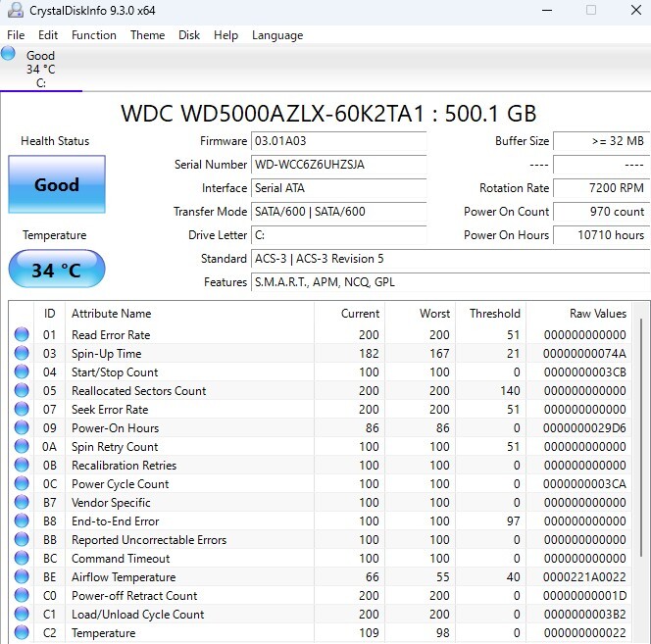
Task: Click the Raw Values column header
Action: tap(597, 314)
